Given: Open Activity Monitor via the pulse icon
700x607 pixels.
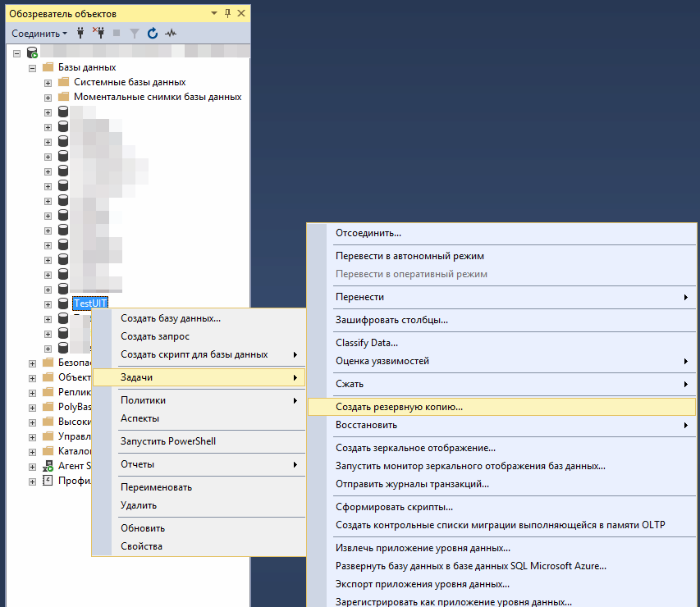Looking at the screenshot, I should click(171, 34).
